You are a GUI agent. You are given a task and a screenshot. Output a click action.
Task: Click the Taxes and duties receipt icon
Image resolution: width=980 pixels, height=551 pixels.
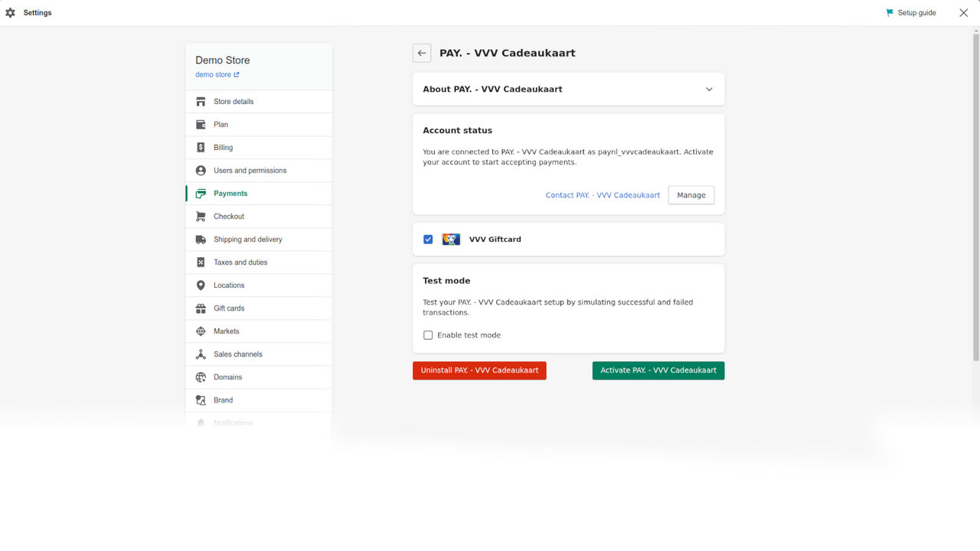pos(201,262)
